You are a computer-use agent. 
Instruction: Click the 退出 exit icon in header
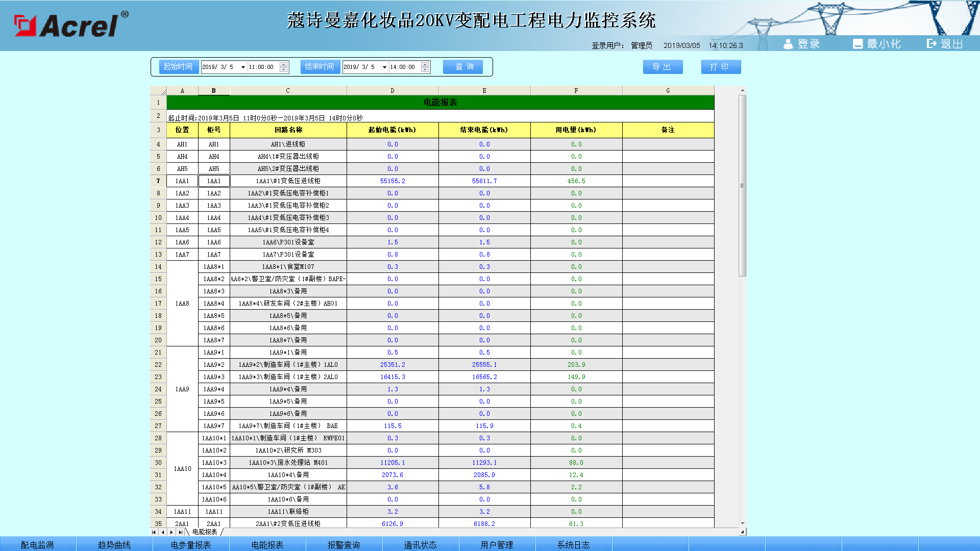coord(932,44)
